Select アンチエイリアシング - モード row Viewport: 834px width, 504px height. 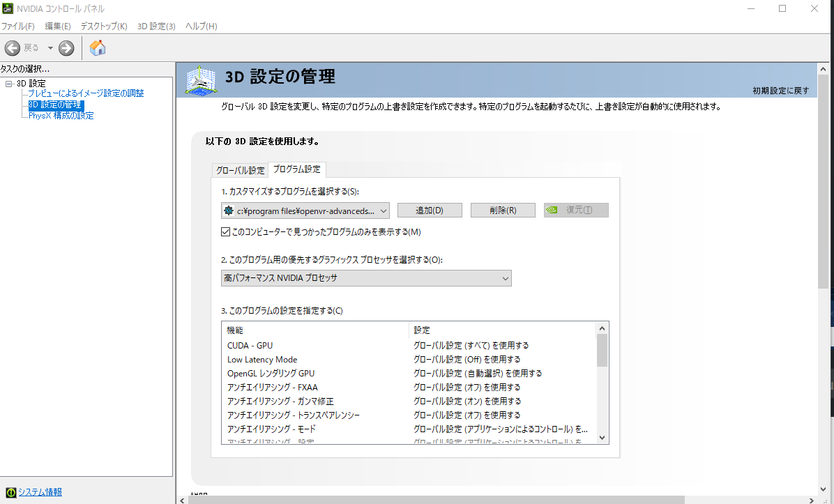click(408, 429)
